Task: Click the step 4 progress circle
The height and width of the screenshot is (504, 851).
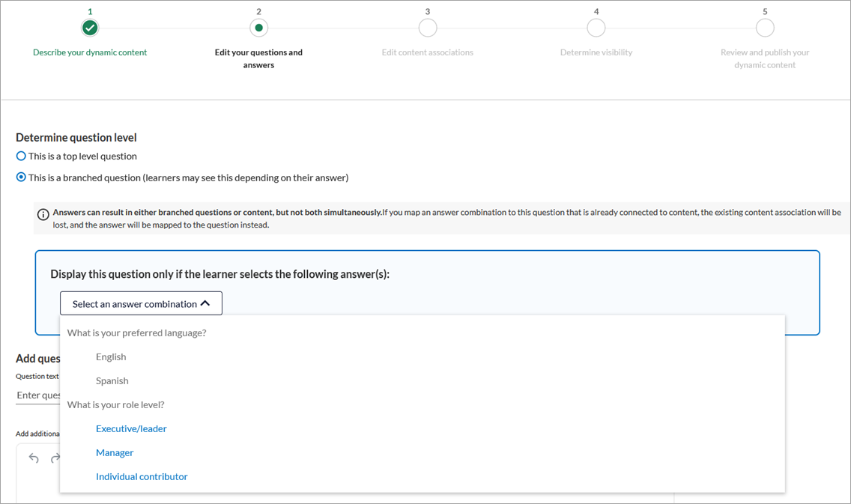Action: (596, 28)
